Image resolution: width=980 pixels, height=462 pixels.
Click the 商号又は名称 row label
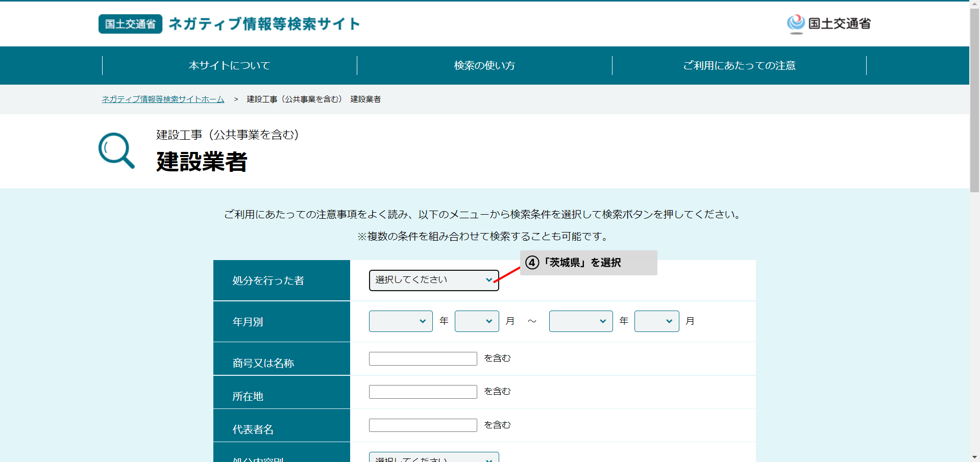click(x=263, y=363)
